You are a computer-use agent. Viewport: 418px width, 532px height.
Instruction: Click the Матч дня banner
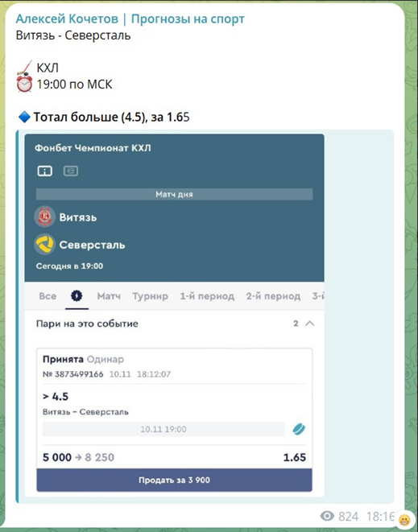tap(174, 195)
